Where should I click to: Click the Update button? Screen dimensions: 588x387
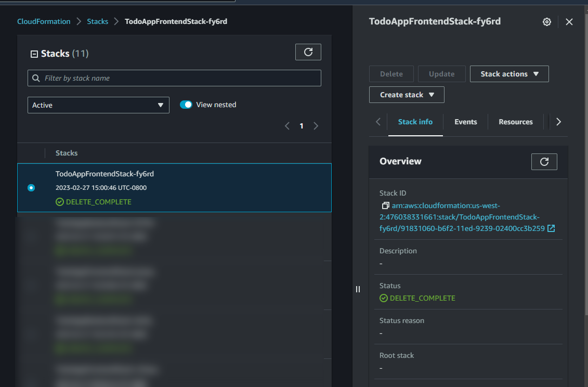[441, 74]
